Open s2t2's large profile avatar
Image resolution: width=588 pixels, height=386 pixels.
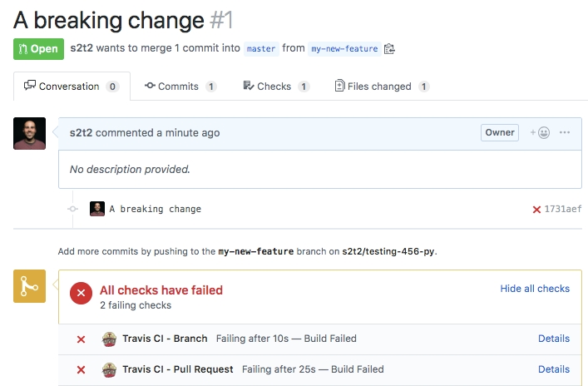point(30,134)
